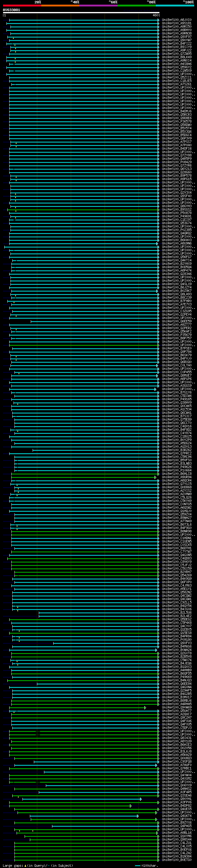The width and height of the screenshot is (197, 868).
Task: Select hit label UniRef100_Q7ZW95
Action: 177,54
